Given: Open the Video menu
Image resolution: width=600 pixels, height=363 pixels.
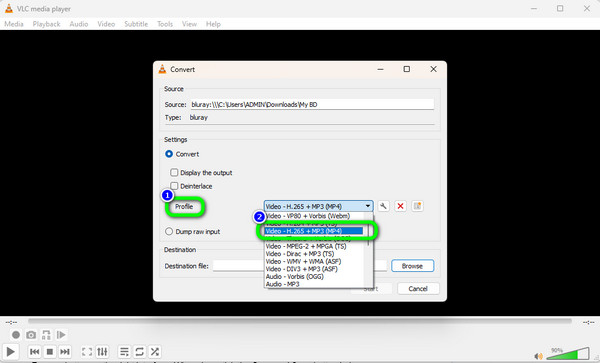Looking at the screenshot, I should click(106, 24).
